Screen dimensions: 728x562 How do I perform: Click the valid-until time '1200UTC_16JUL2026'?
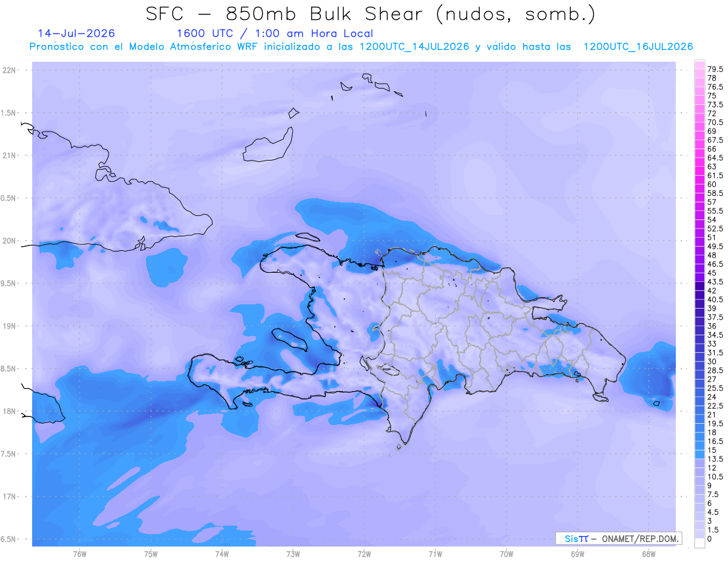[638, 47]
